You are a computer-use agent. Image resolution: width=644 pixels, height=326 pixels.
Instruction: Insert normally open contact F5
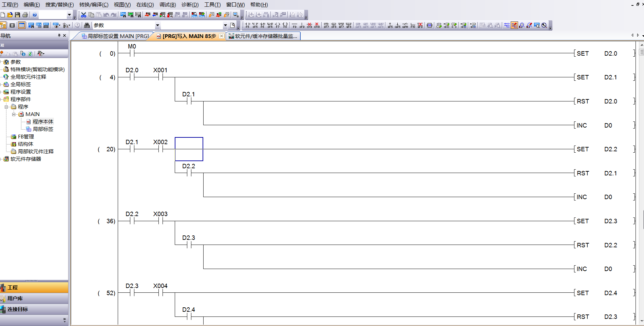(247, 25)
